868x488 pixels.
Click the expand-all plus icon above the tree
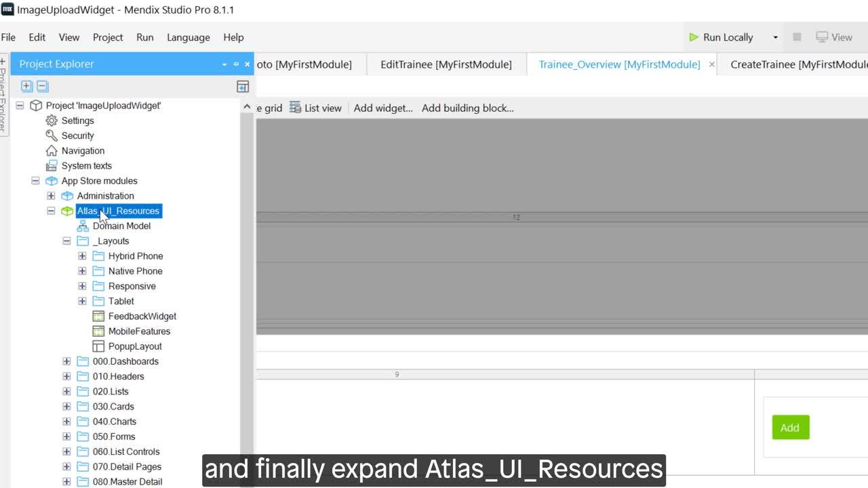click(x=26, y=86)
